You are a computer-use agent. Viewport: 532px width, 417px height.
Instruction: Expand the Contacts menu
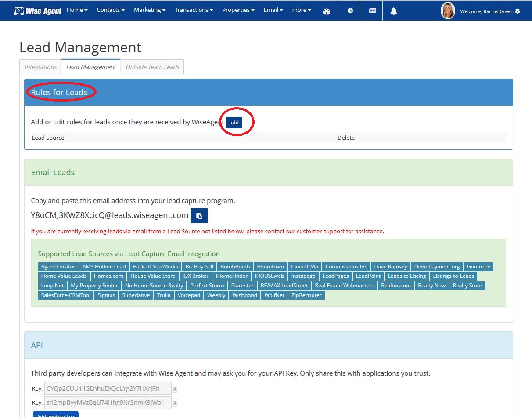[111, 10]
